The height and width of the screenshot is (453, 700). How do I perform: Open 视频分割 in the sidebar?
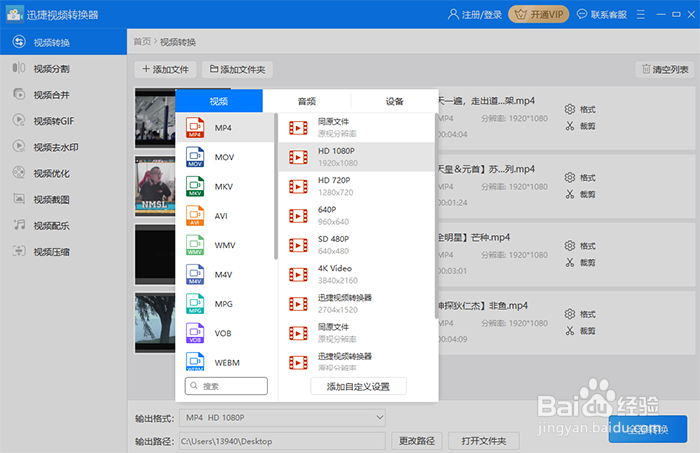pyautogui.click(x=63, y=68)
